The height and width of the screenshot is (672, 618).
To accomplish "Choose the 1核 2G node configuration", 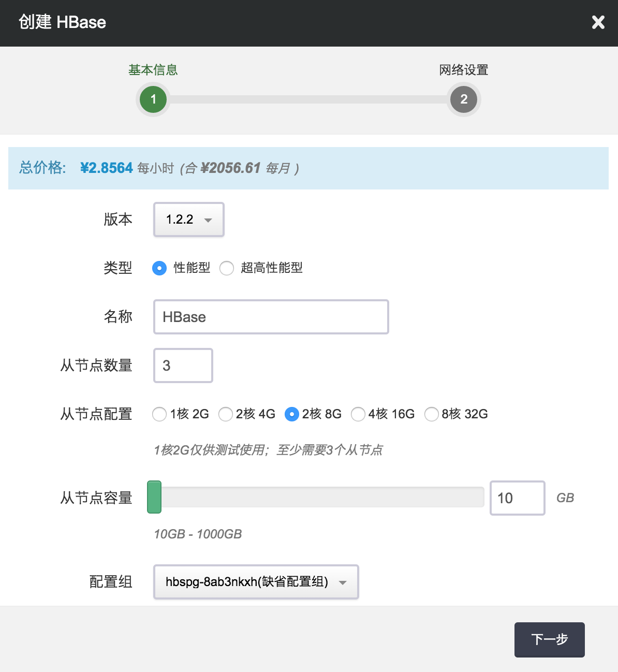I will pos(159,414).
